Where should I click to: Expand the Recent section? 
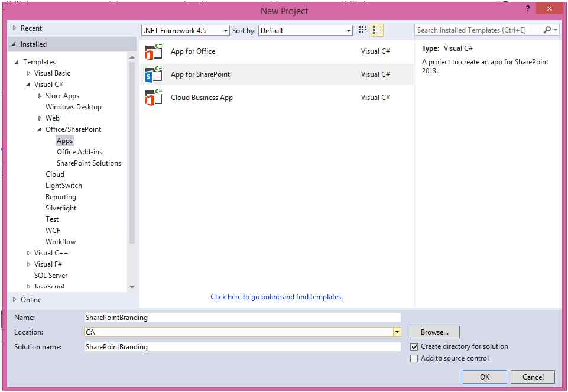(14, 28)
